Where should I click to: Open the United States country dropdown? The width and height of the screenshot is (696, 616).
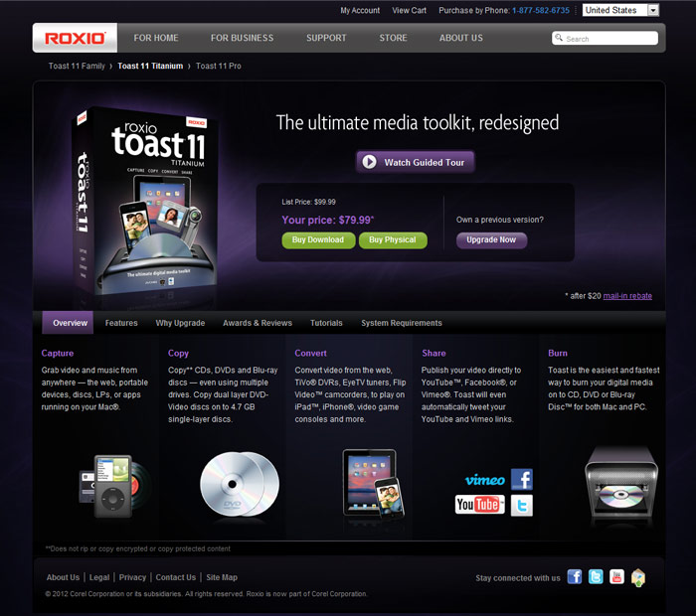click(620, 10)
